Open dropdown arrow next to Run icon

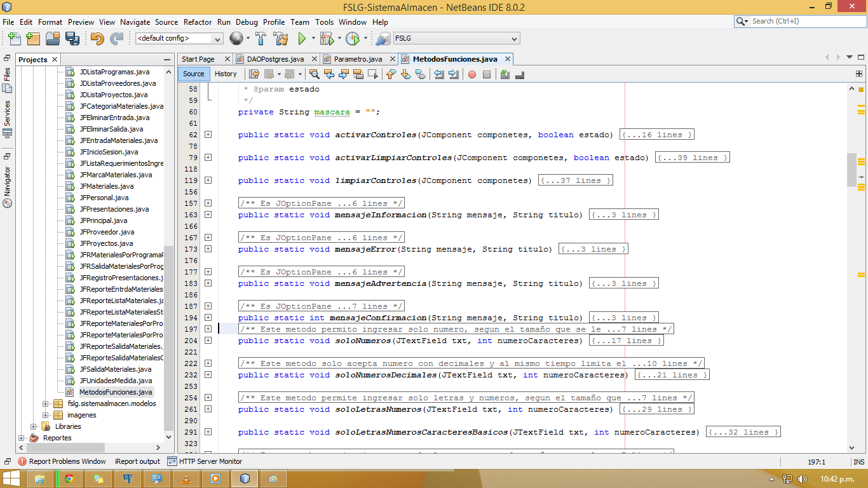313,38
